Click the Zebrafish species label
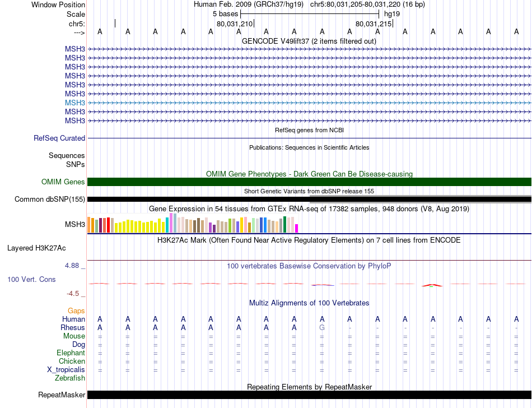The width and height of the screenshot is (532, 408). click(x=70, y=378)
